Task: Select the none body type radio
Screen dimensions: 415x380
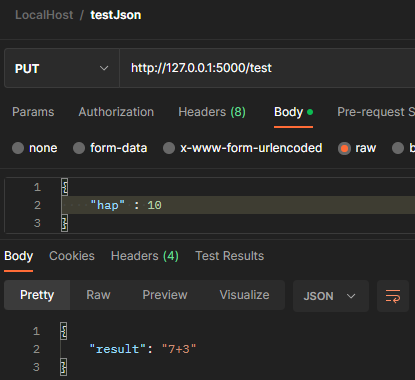Action: [x=18, y=148]
